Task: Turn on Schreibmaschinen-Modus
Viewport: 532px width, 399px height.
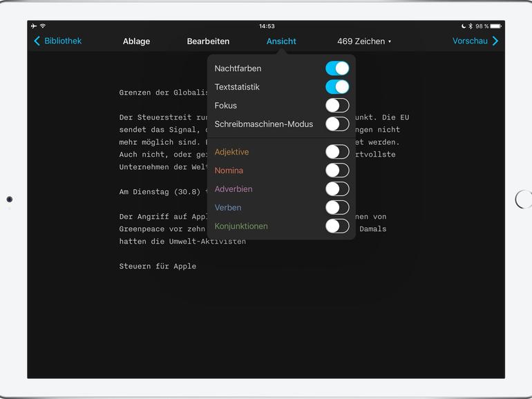Action: [x=337, y=124]
